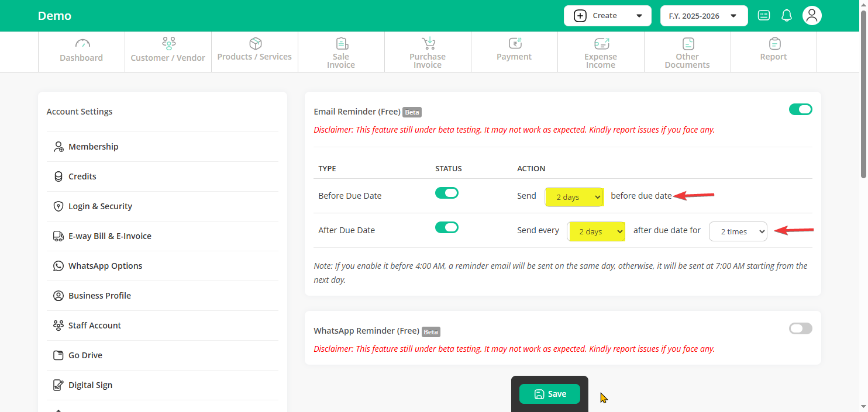Expand the '2 times' repeat dropdown
The height and width of the screenshot is (412, 868).
pyautogui.click(x=738, y=231)
